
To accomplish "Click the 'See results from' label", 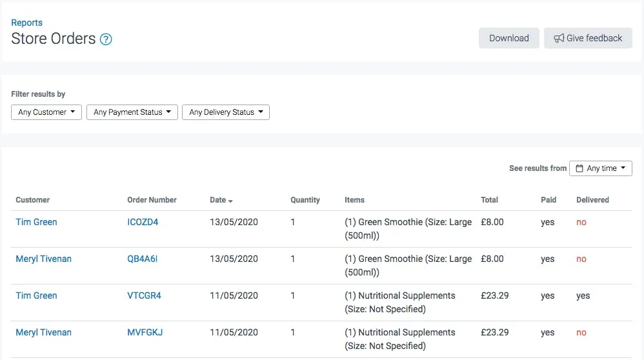I will (538, 168).
